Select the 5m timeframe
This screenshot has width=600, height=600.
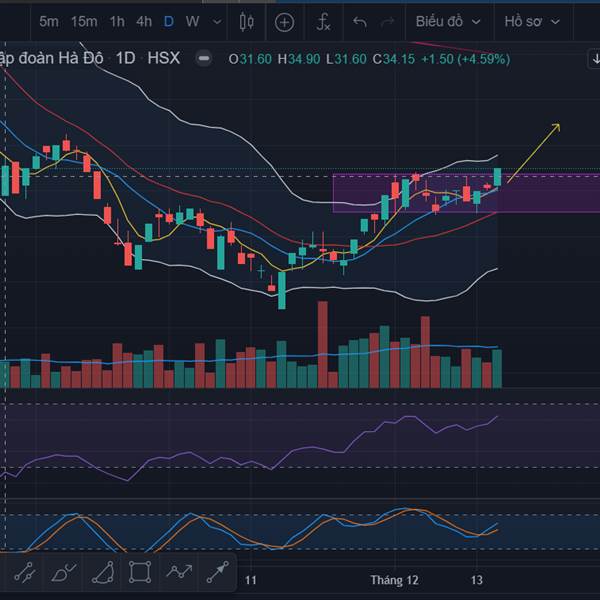click(x=49, y=22)
